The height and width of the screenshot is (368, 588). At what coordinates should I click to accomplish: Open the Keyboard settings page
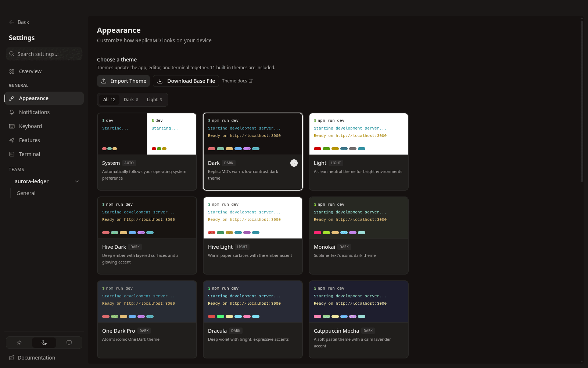pos(44,126)
